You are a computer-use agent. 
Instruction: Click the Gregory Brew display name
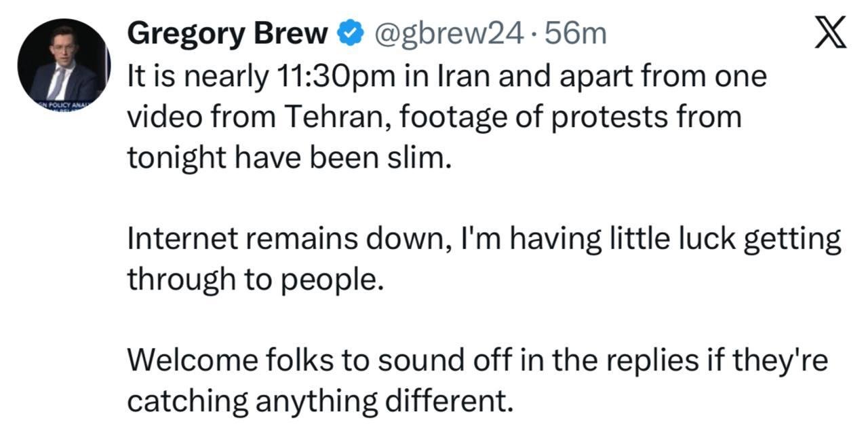(228, 33)
